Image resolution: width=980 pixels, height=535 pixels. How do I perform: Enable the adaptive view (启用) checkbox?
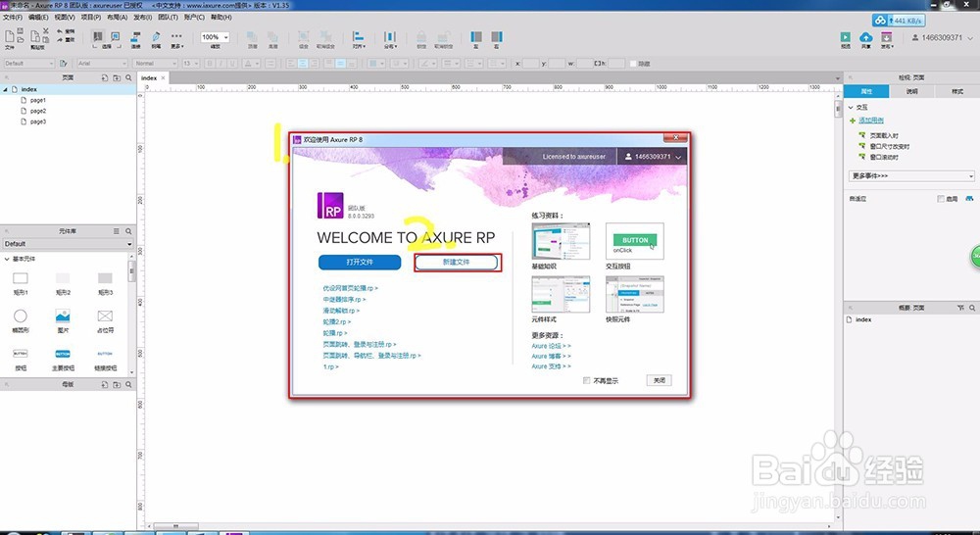click(x=941, y=199)
